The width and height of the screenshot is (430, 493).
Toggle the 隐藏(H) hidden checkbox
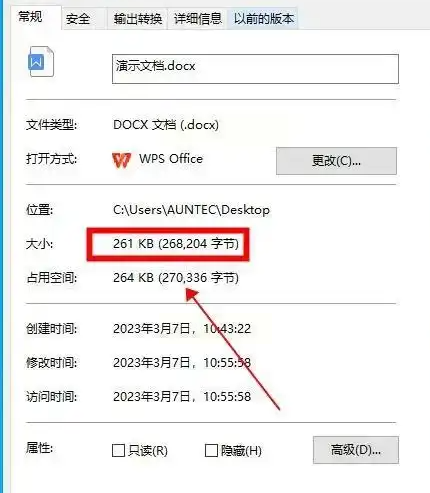[x=211, y=450]
